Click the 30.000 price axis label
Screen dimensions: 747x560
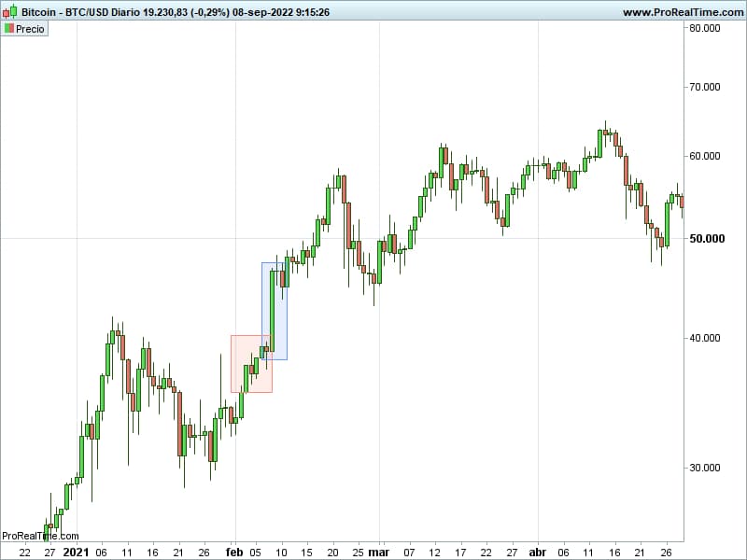pos(705,469)
